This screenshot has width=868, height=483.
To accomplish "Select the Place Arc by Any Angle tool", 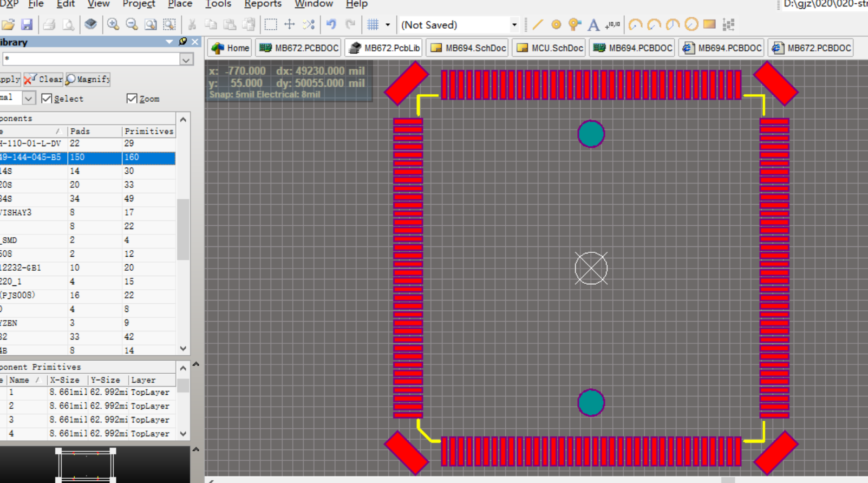I will (x=673, y=25).
